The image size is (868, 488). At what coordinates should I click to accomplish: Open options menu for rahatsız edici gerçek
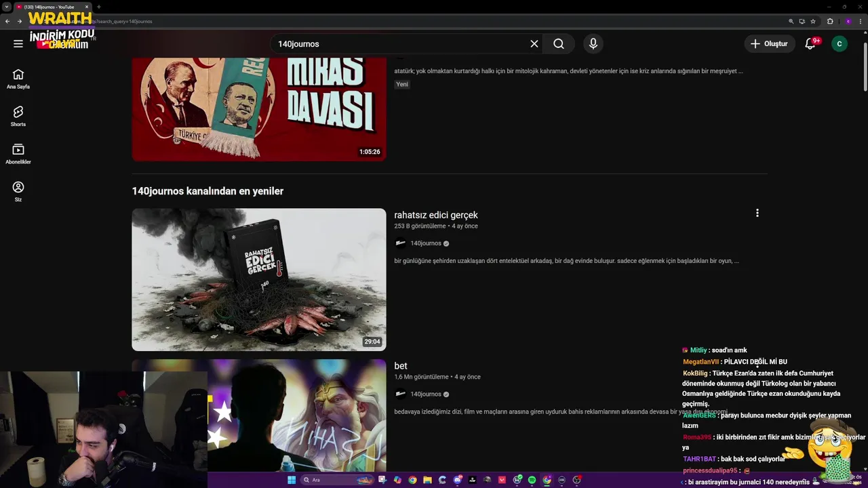pyautogui.click(x=757, y=213)
